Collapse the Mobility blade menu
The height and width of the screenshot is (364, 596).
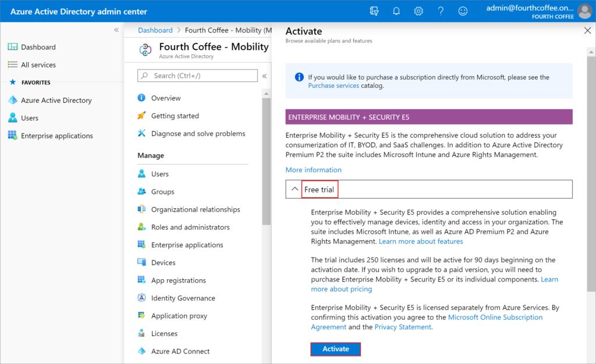pos(264,76)
